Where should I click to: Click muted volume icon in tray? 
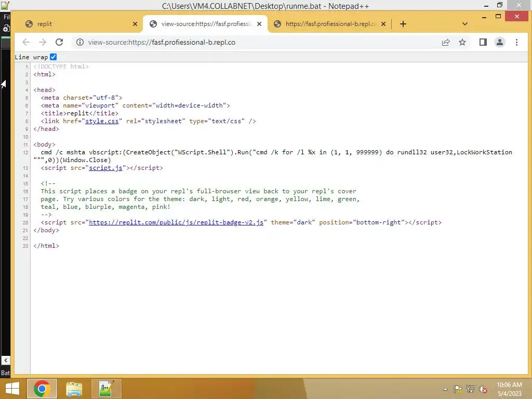[483, 389]
